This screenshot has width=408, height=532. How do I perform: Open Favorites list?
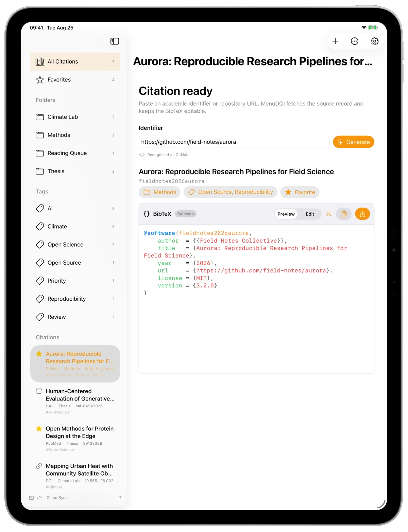(x=75, y=80)
